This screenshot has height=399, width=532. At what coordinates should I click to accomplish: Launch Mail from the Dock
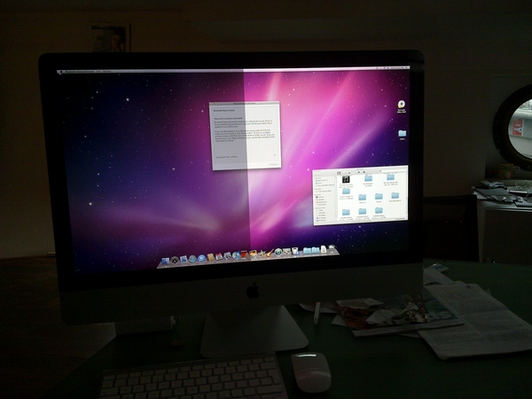184,259
